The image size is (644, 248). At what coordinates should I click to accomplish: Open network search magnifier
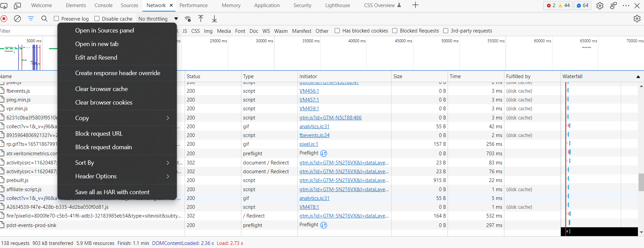coord(44,19)
